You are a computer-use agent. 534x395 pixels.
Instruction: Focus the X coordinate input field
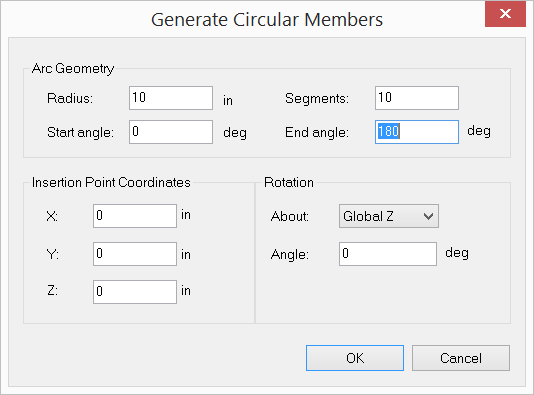pos(135,216)
